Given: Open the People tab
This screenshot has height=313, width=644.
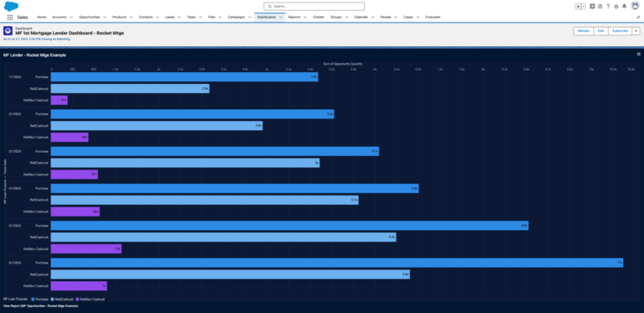Looking at the screenshot, I should (x=386, y=18).
